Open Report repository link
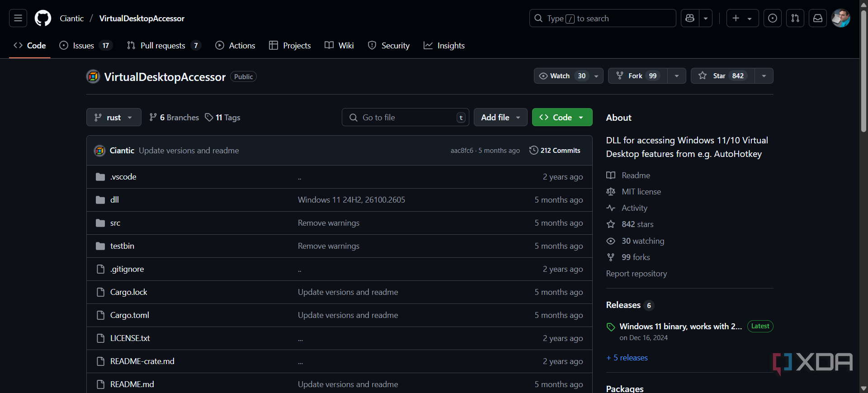This screenshot has width=868, height=393. [x=637, y=274]
